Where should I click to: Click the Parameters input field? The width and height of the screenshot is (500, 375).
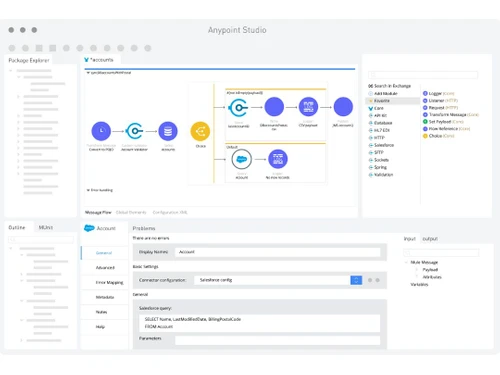[x=277, y=340]
